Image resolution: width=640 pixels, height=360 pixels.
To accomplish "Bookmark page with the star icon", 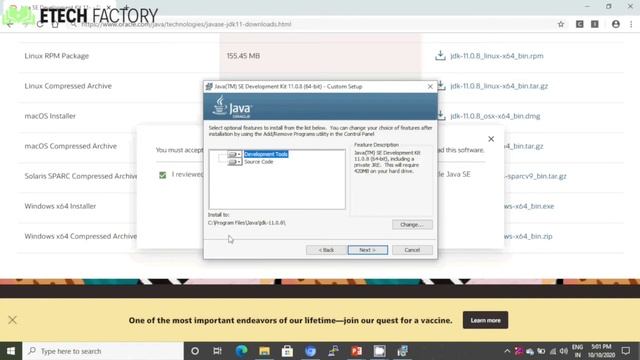I will tap(561, 24).
